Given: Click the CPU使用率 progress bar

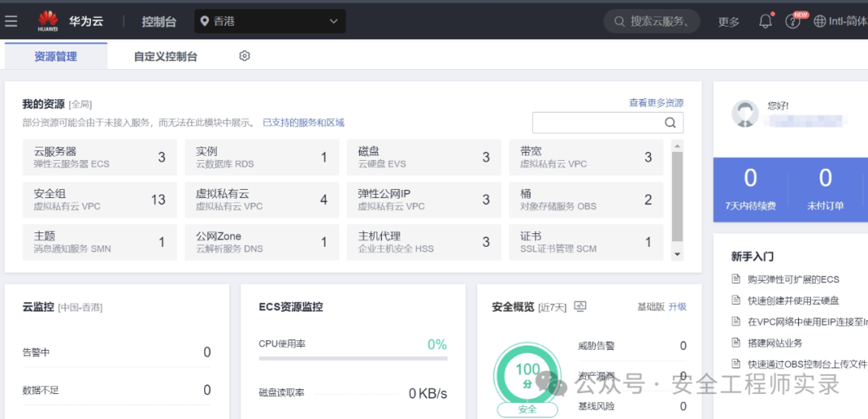Looking at the screenshot, I should (353, 359).
